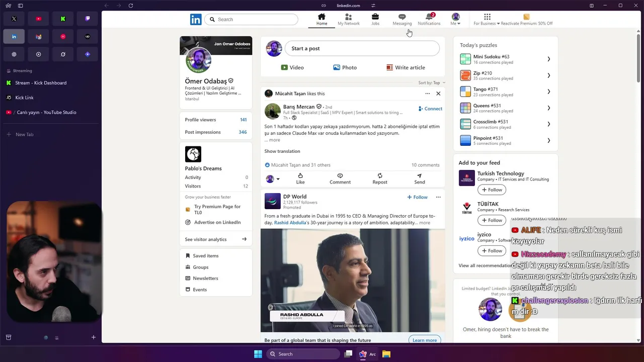The height and width of the screenshot is (362, 644).
Task: Click the Arc logo menu icon
Action: 8,6
